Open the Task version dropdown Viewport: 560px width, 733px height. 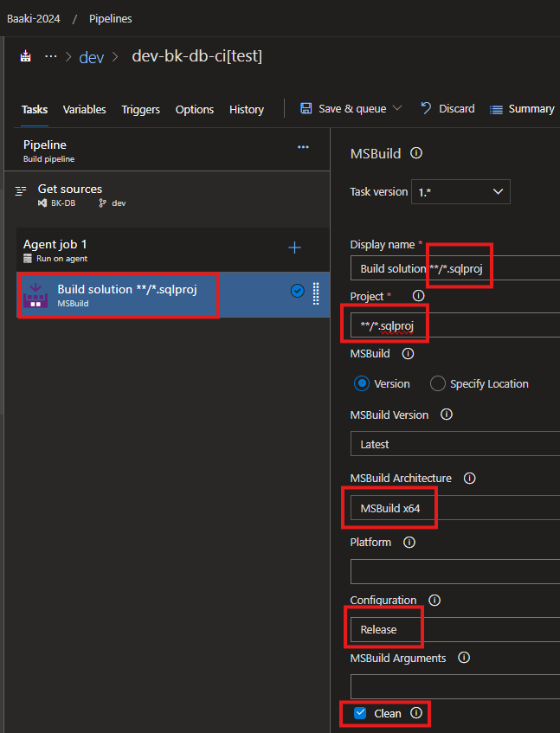pyautogui.click(x=460, y=191)
